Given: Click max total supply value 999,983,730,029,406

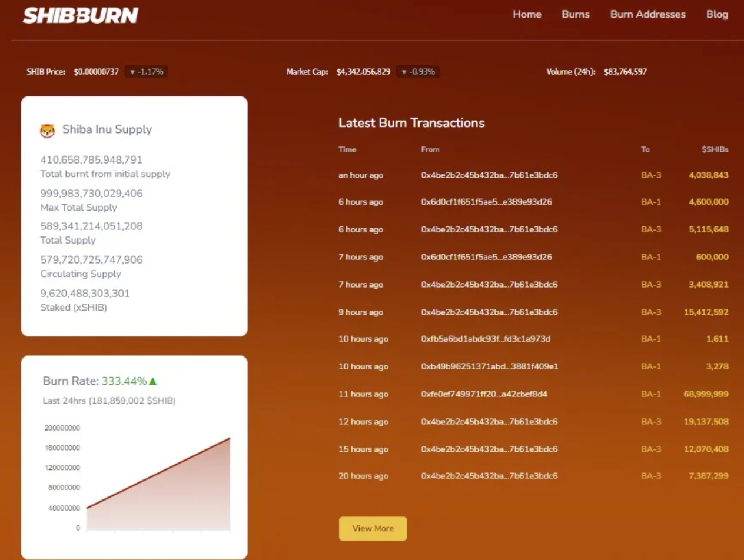Looking at the screenshot, I should pos(91,194).
